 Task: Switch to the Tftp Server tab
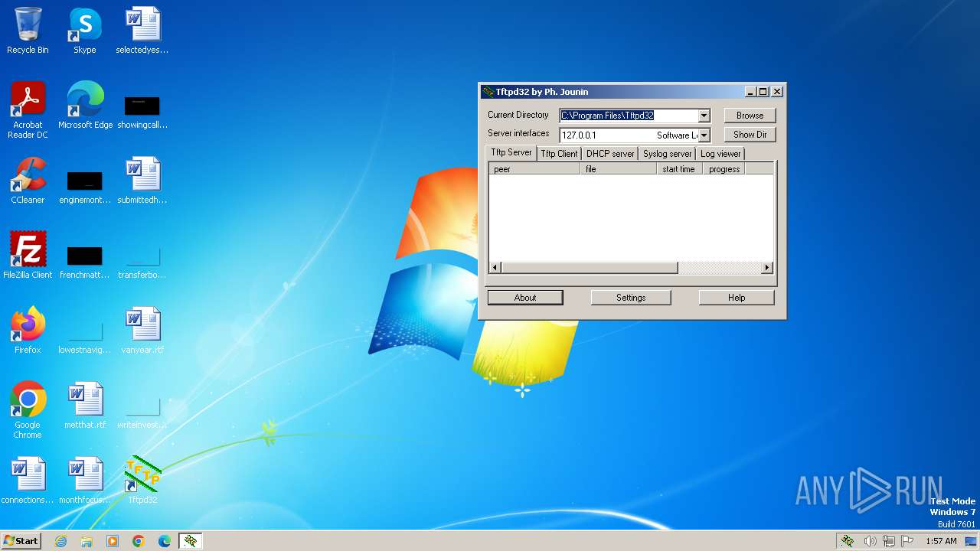point(511,152)
